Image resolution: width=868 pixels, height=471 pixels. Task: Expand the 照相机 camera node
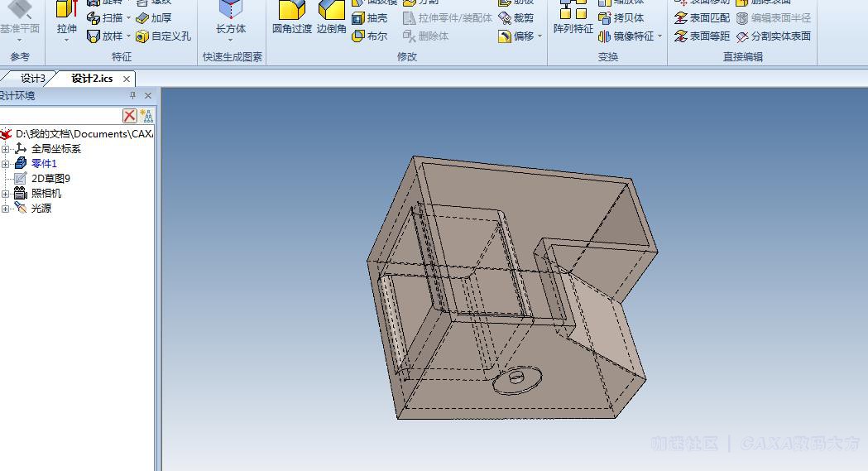6,194
